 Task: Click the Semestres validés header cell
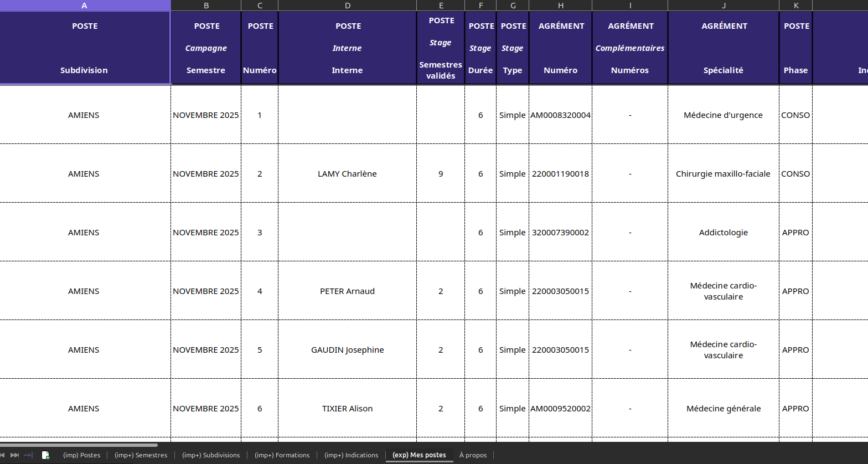pyautogui.click(x=441, y=48)
